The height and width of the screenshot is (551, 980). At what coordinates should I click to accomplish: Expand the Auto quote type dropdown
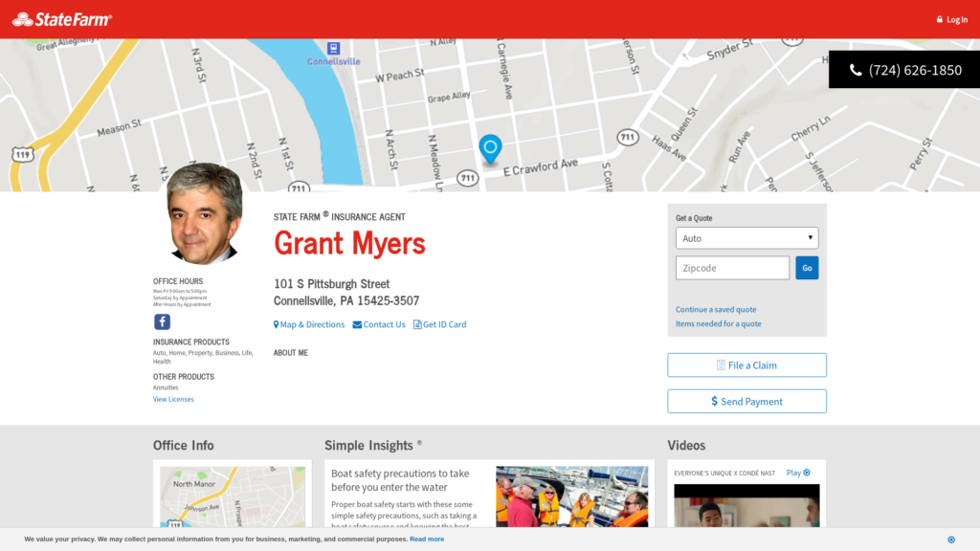click(746, 238)
